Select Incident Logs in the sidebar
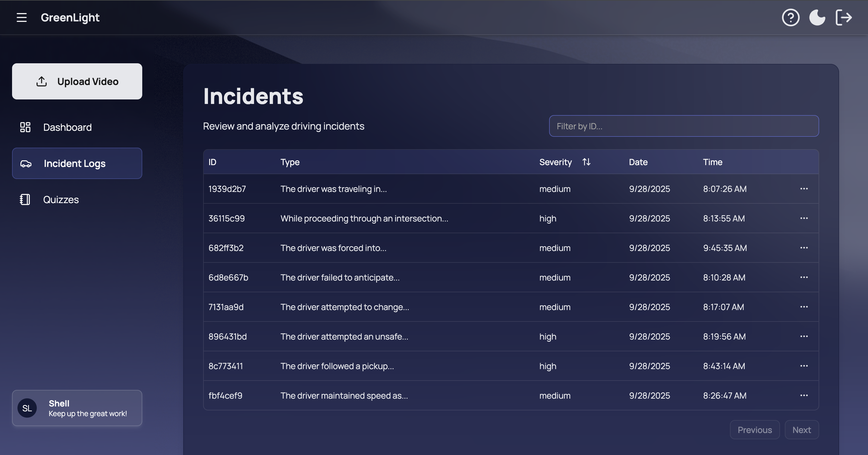This screenshot has width=868, height=455. [x=77, y=163]
